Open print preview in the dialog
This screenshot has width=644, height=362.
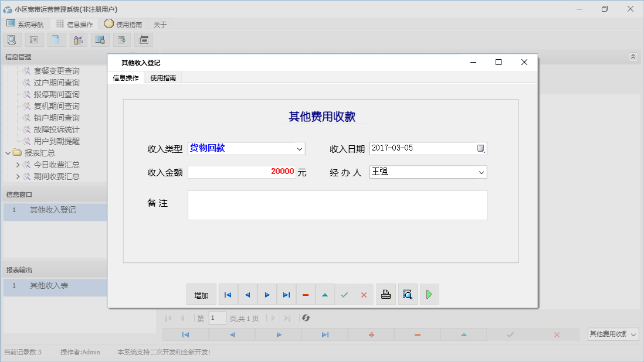click(x=408, y=295)
